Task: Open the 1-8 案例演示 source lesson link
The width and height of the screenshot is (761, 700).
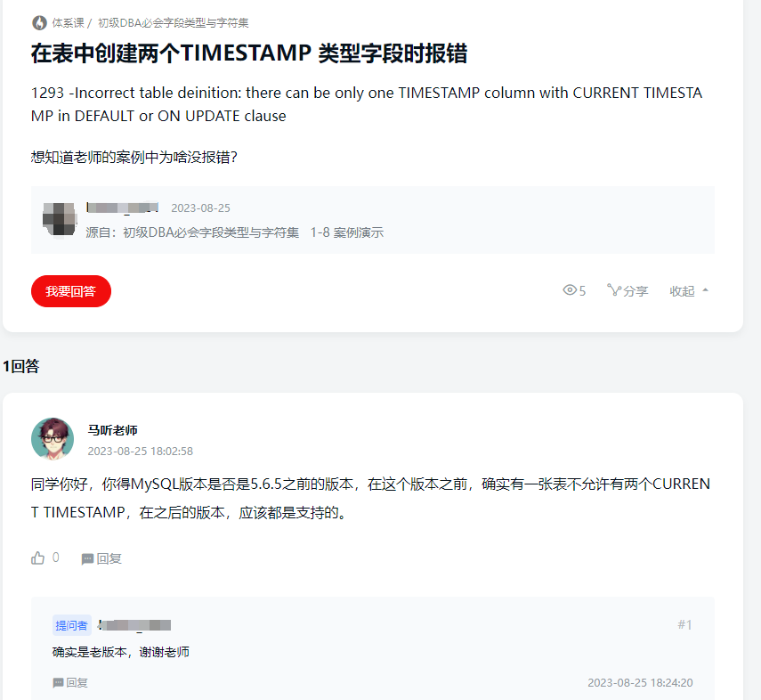Action: 347,232
